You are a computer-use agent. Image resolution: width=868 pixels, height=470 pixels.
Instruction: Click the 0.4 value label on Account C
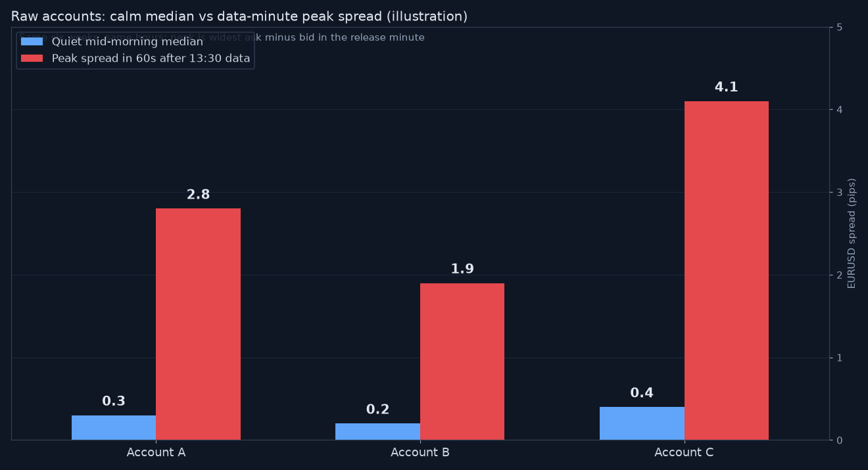click(x=642, y=393)
